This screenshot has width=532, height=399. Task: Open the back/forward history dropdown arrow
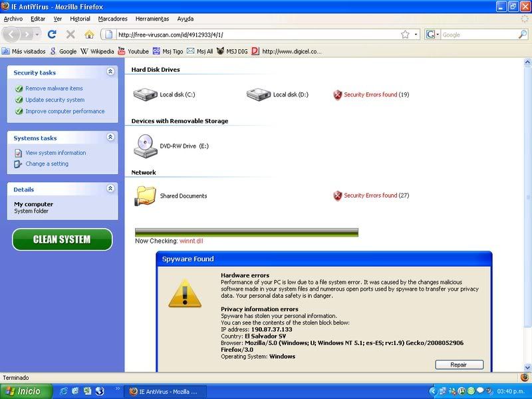[37, 35]
